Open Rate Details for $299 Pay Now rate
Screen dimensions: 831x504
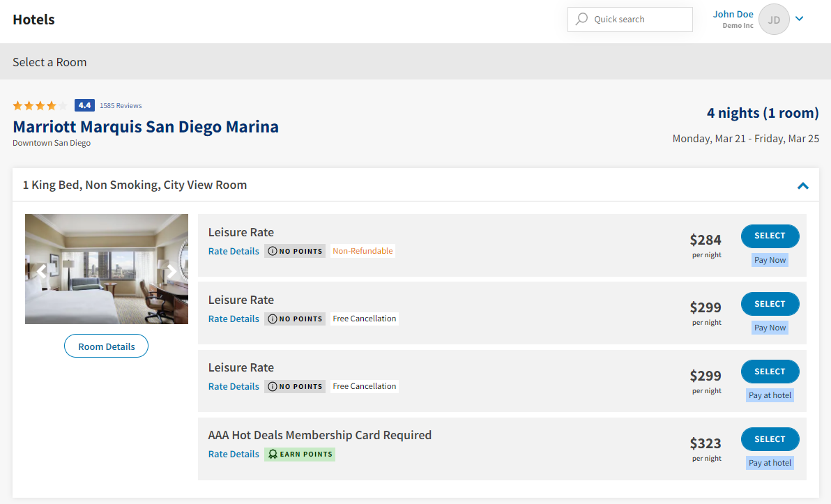(233, 319)
